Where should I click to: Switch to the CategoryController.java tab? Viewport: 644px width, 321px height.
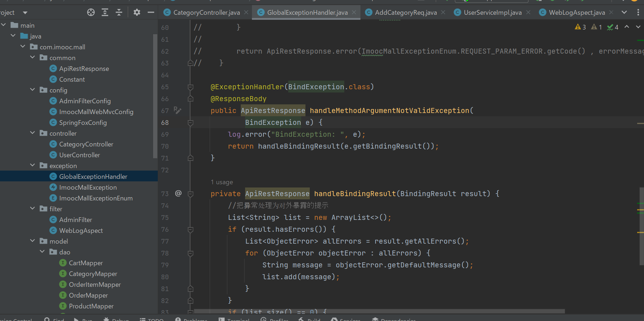click(206, 13)
